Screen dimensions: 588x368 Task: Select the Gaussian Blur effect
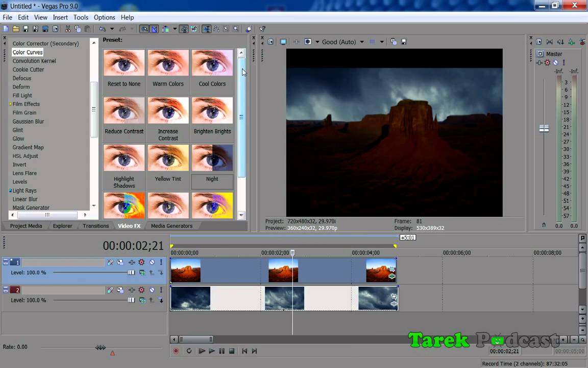pyautogui.click(x=28, y=121)
